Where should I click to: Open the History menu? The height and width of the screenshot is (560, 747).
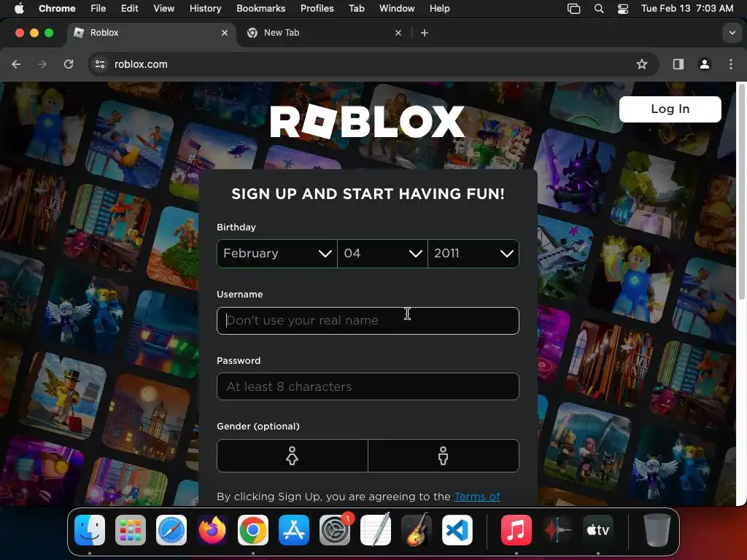tap(205, 8)
